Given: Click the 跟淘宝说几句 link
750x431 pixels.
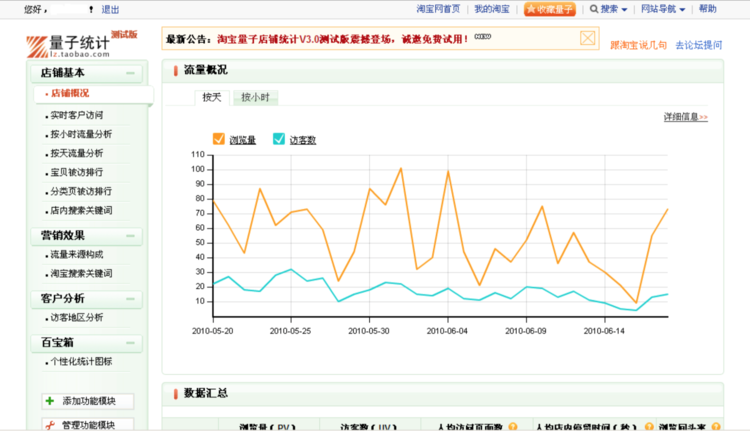Looking at the screenshot, I should pyautogui.click(x=638, y=45).
